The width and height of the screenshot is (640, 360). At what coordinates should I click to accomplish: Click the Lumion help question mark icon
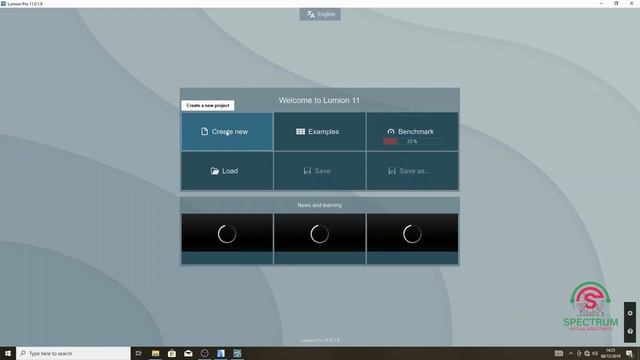click(x=630, y=331)
